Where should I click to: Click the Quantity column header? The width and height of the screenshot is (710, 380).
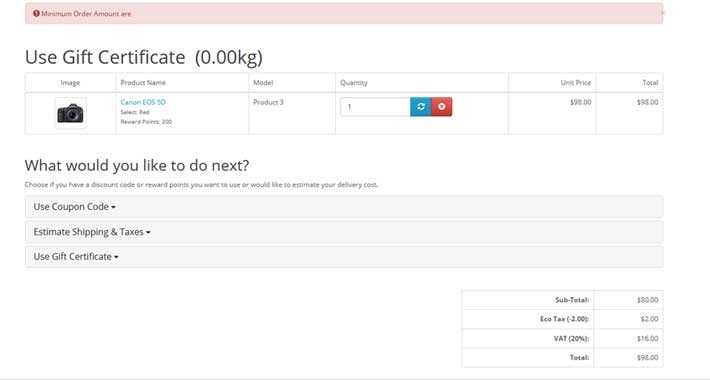(x=354, y=83)
